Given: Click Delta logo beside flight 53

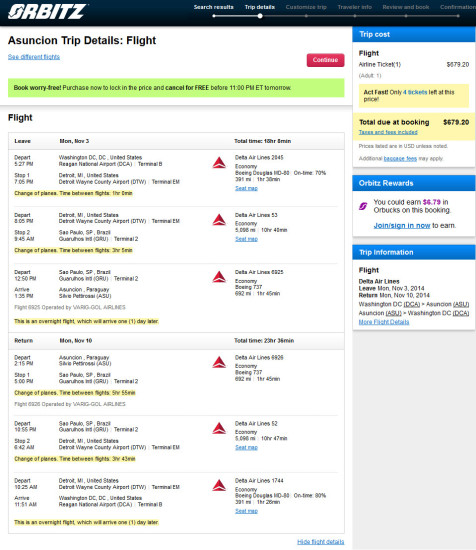Looking at the screenshot, I should 219,220.
